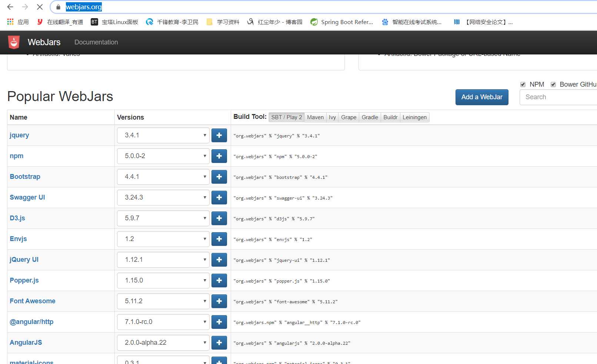Screen dimensions: 597x364
Task: Select the Ivy build tool tab
Action: [333, 117]
